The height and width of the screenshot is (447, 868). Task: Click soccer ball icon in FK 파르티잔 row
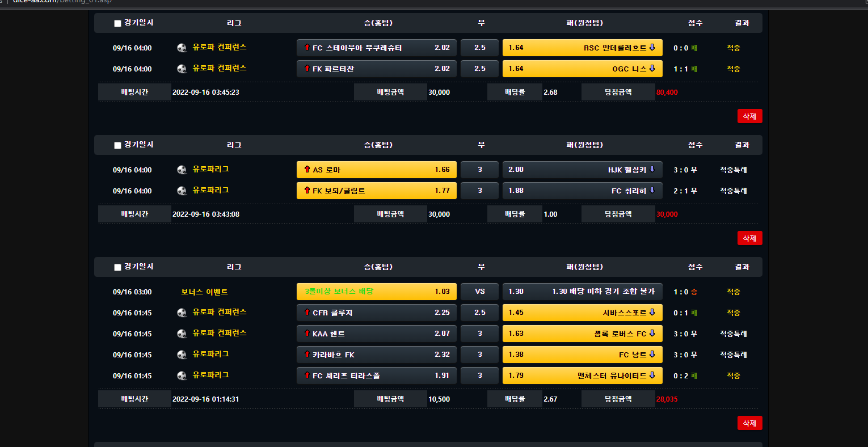(182, 69)
